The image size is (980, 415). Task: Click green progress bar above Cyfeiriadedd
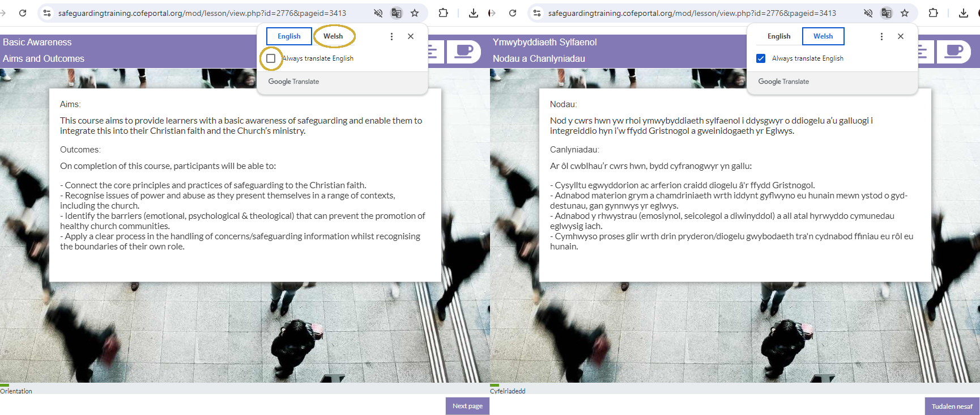(x=495, y=385)
